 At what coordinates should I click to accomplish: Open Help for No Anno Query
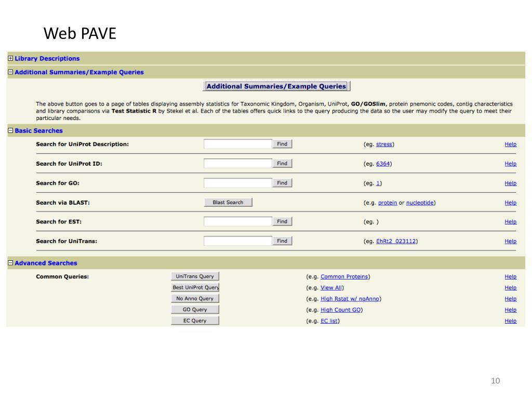point(510,299)
